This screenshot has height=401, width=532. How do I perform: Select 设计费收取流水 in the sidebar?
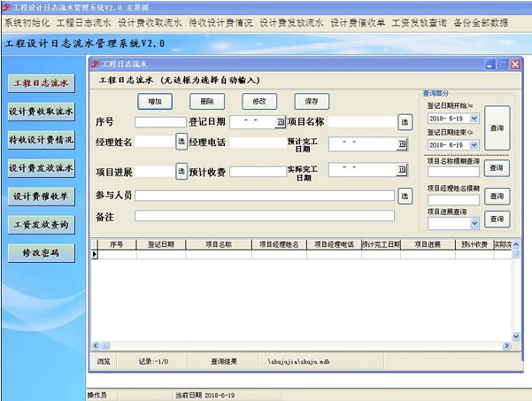[41, 112]
